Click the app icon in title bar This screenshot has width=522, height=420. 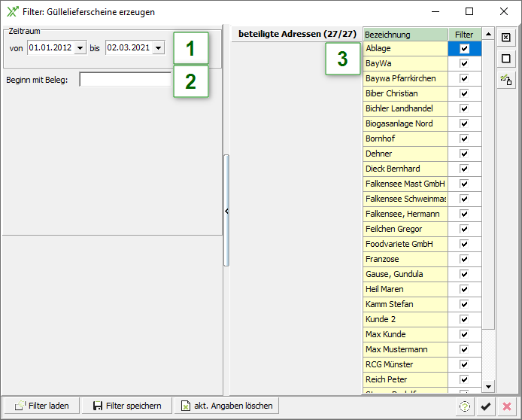pos(13,11)
